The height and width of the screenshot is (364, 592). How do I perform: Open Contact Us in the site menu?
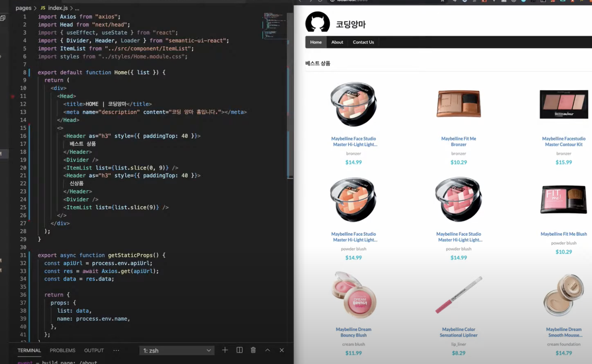(x=363, y=42)
